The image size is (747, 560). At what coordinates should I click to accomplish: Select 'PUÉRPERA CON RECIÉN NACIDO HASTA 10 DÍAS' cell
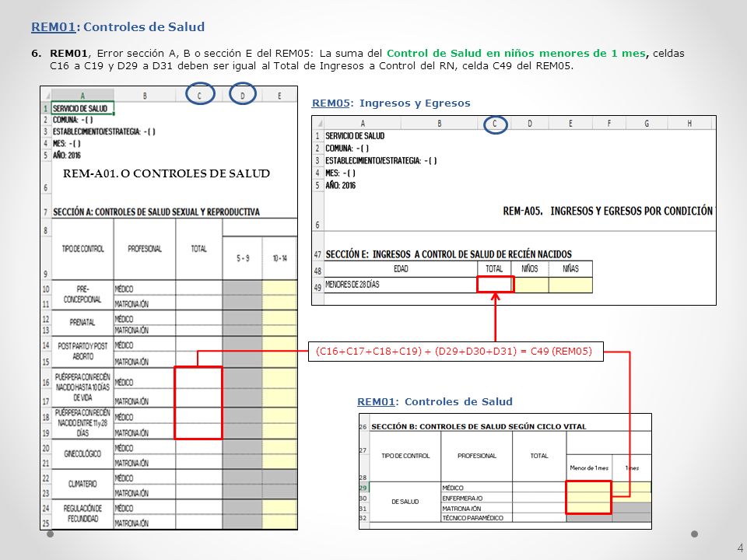pos(82,387)
